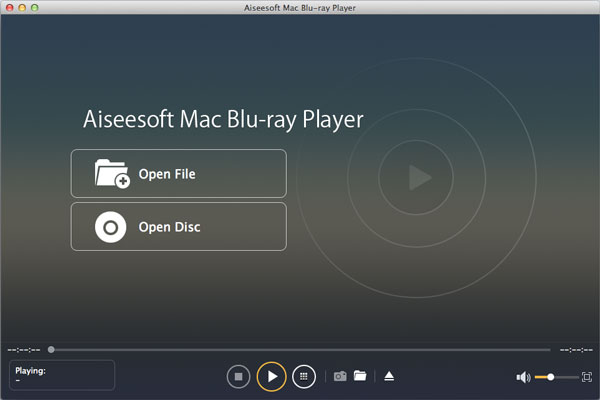Take a snapshot with camera icon
The width and height of the screenshot is (600, 400).
point(340,376)
